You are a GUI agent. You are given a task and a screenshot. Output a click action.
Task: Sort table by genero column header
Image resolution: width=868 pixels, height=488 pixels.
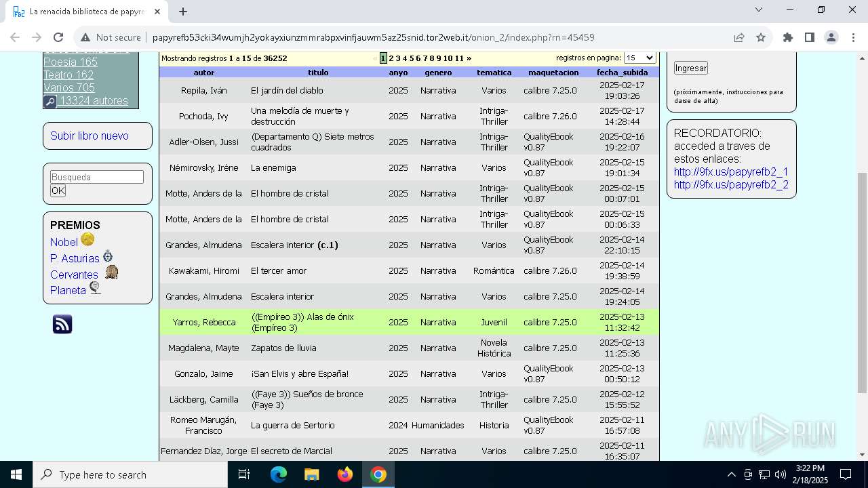coord(438,72)
